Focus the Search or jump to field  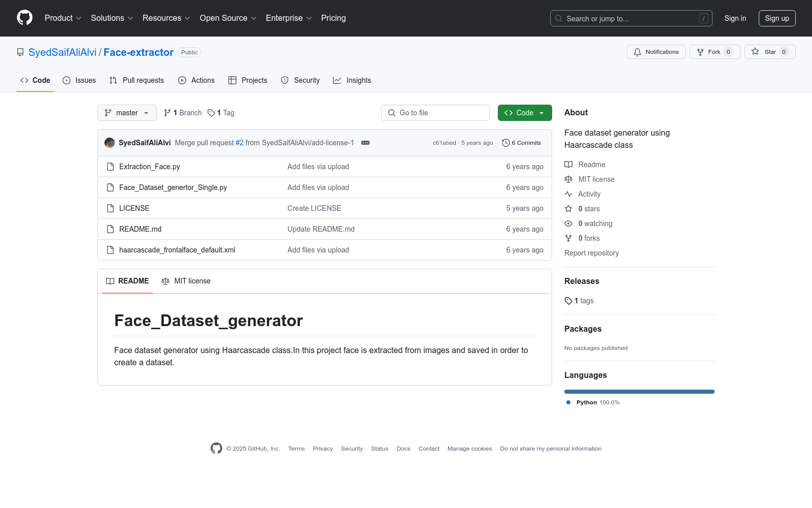coord(631,18)
